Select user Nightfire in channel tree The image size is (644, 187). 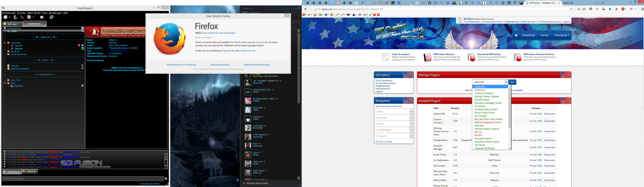[x=19, y=86]
